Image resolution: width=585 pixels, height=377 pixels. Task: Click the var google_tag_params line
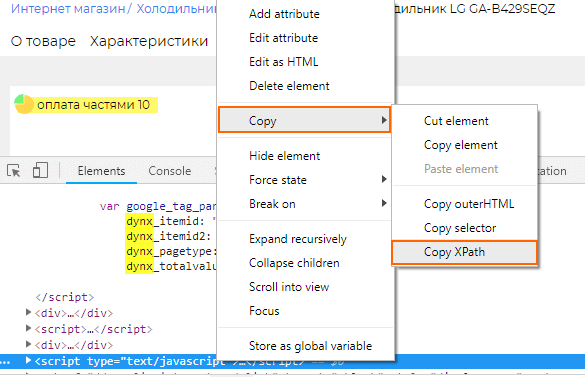[158, 206]
